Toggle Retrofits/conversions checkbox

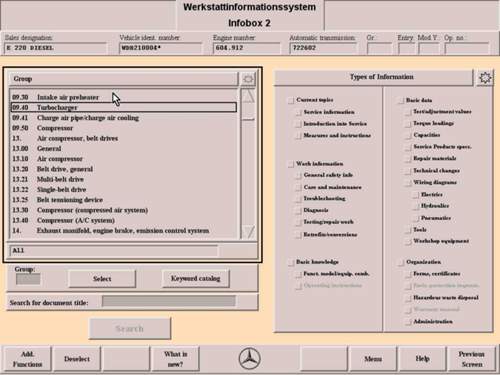pos(298,235)
